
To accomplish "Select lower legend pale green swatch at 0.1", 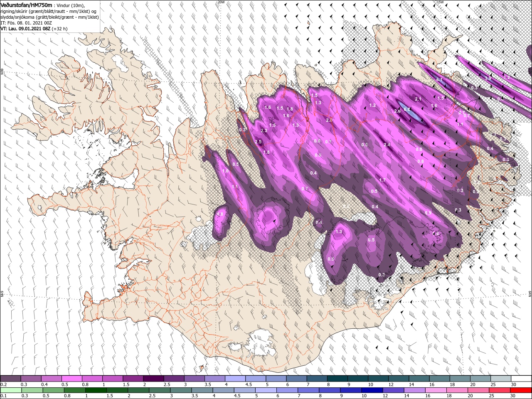I will [10, 390].
